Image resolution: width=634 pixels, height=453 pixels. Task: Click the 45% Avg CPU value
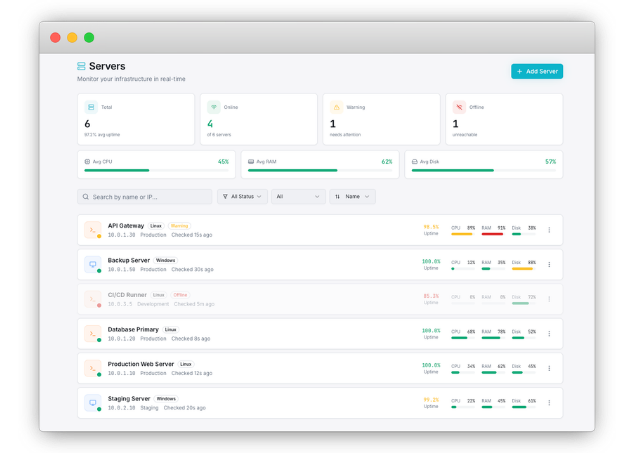(223, 161)
